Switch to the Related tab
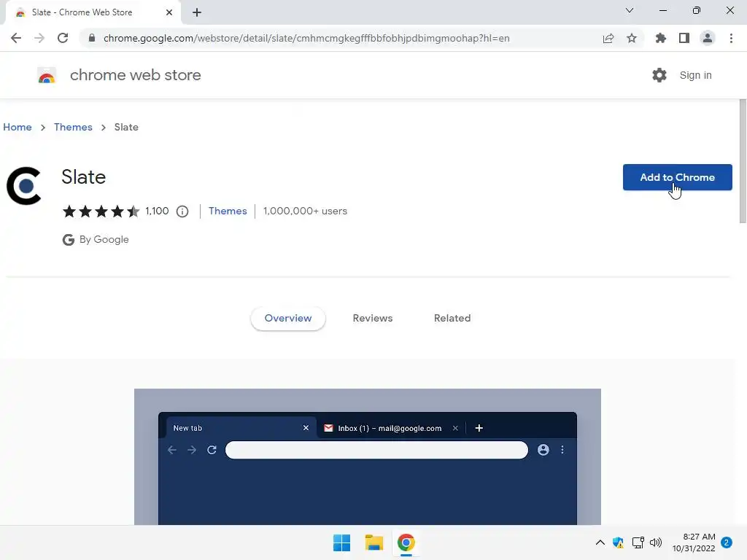 point(452,318)
